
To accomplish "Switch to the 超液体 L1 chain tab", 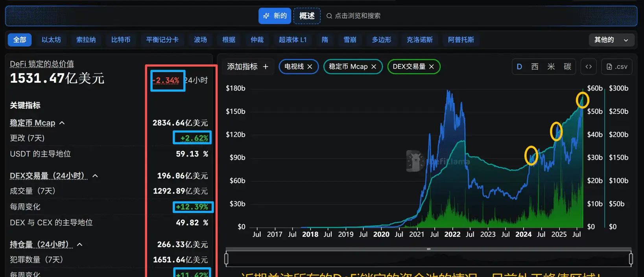I will pyautogui.click(x=292, y=40).
